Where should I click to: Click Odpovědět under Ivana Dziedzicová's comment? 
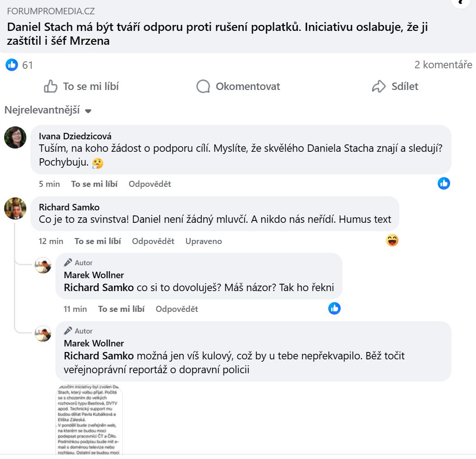point(150,184)
